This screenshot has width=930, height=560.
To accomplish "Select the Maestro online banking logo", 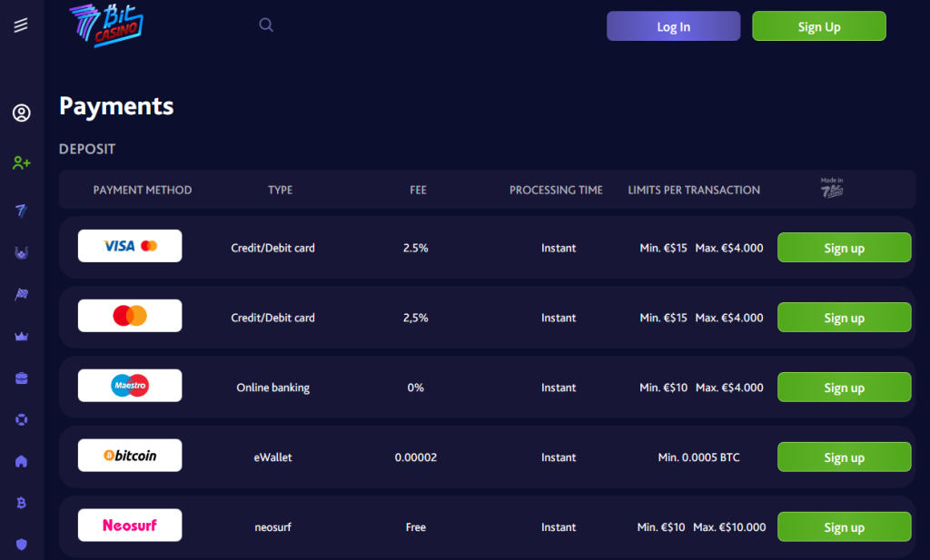I will (130, 386).
